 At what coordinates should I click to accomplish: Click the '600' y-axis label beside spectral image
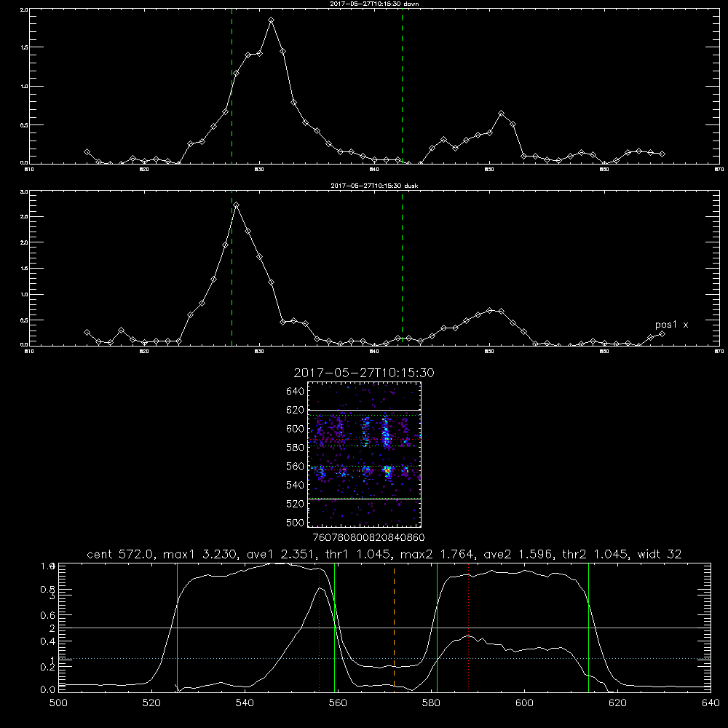296,429
